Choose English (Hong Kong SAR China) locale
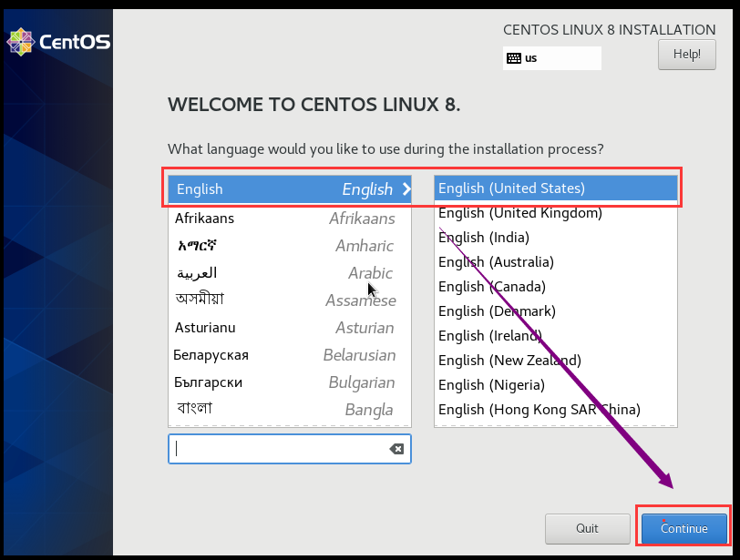Image resolution: width=740 pixels, height=560 pixels. point(556,409)
